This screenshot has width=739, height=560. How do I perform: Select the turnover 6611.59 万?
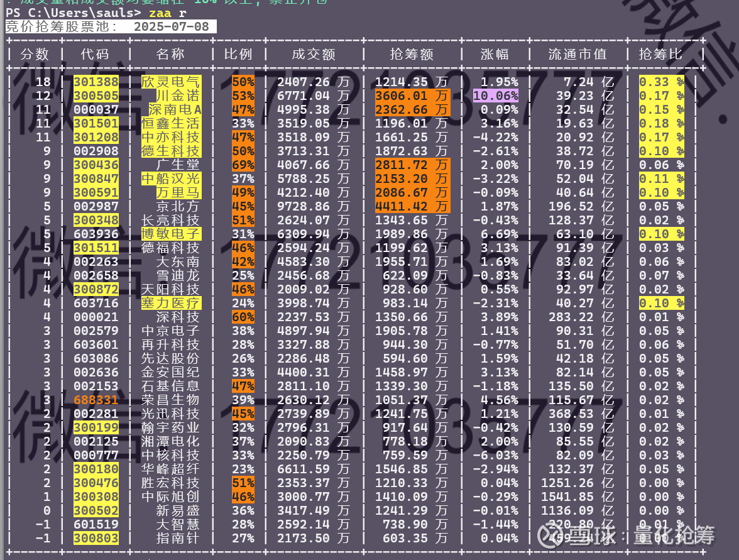coord(314,469)
